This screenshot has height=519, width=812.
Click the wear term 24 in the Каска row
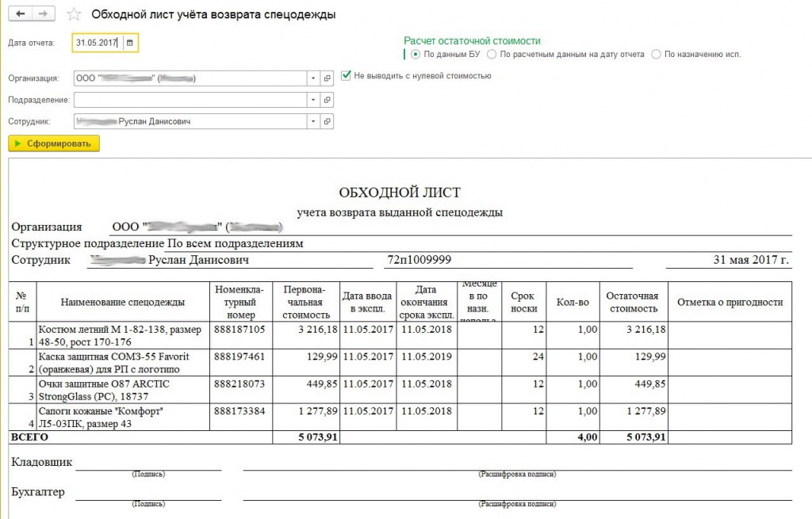click(538, 357)
